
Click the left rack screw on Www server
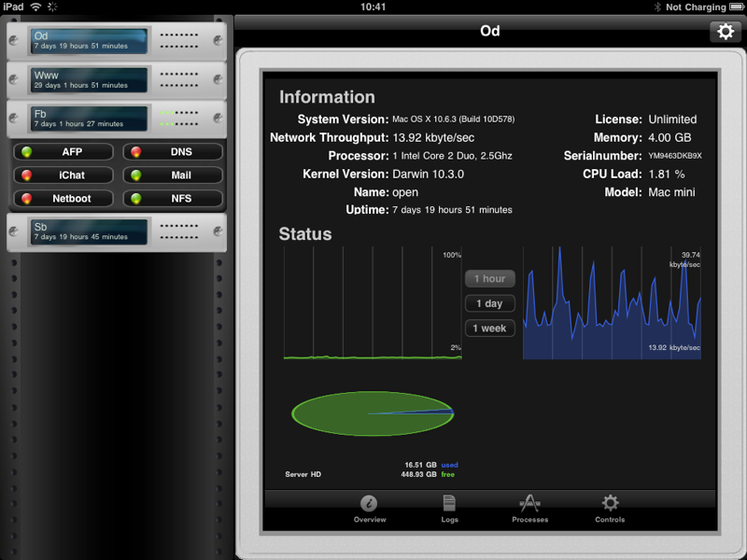click(14, 79)
